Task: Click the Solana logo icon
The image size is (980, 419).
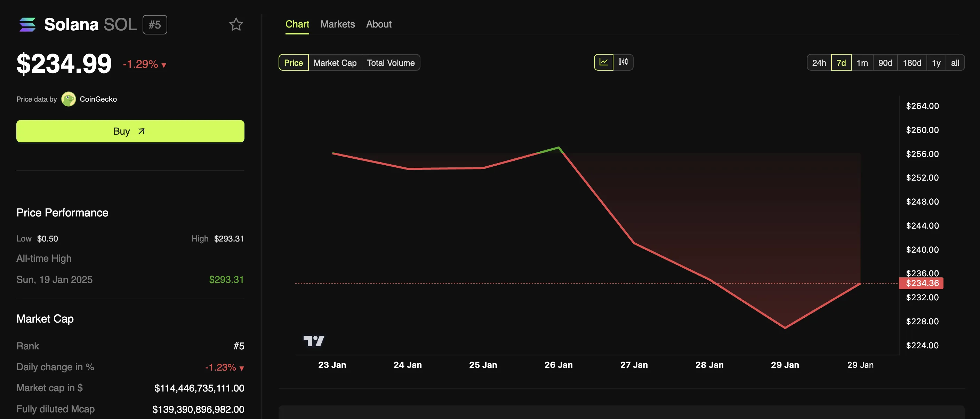Action: tap(27, 24)
